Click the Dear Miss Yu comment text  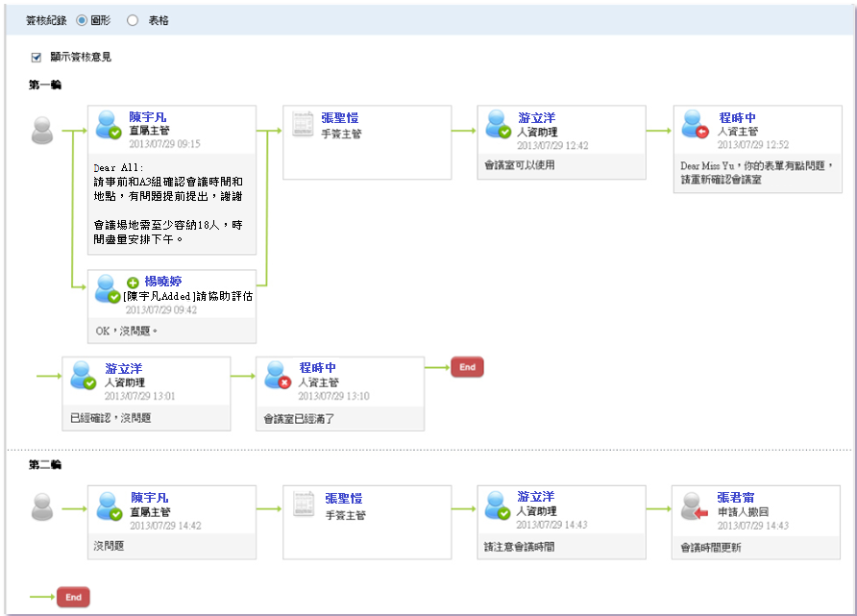tap(757, 172)
